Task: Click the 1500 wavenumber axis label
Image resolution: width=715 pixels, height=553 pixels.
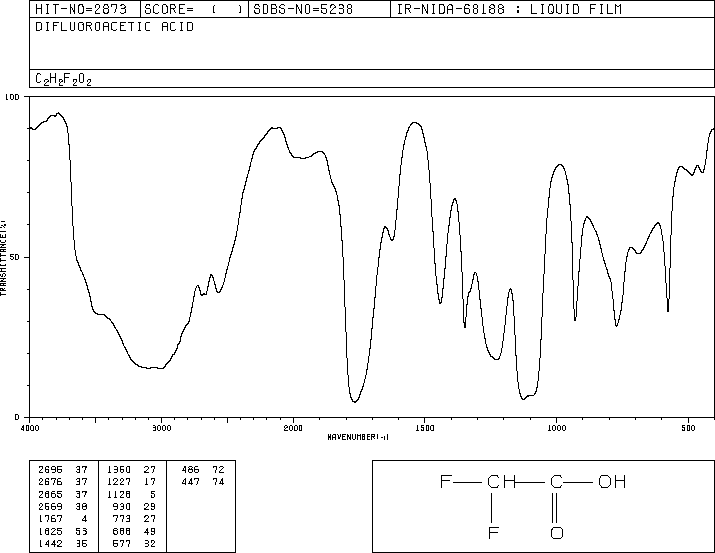Action: tap(425, 428)
